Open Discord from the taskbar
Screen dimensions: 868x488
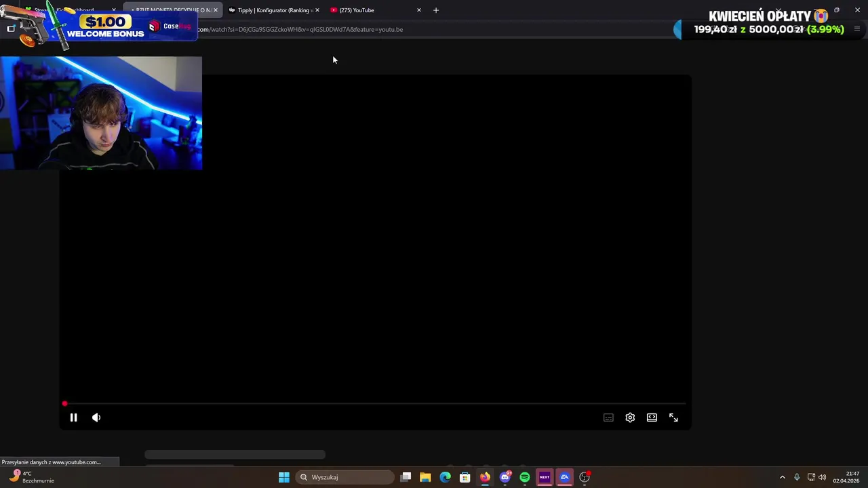[x=505, y=477]
